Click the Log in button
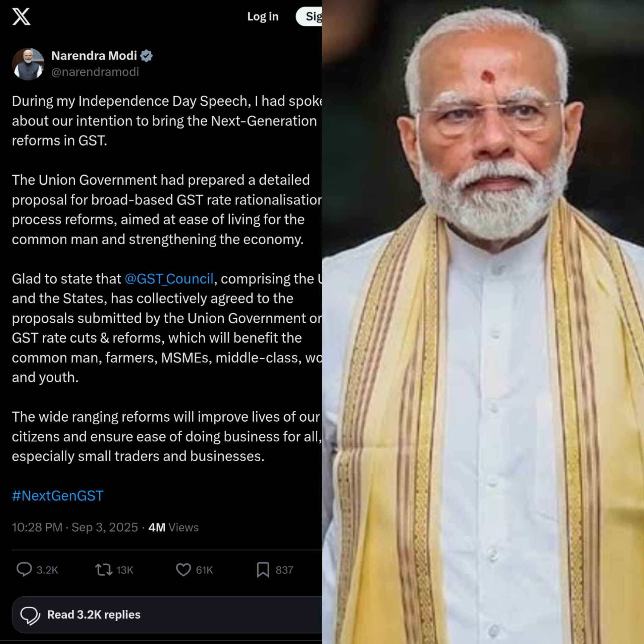The height and width of the screenshot is (644, 644). pyautogui.click(x=263, y=16)
